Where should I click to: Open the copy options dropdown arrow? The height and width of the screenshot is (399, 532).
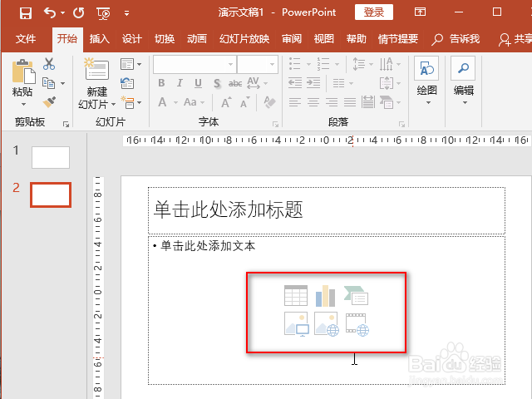[63, 83]
